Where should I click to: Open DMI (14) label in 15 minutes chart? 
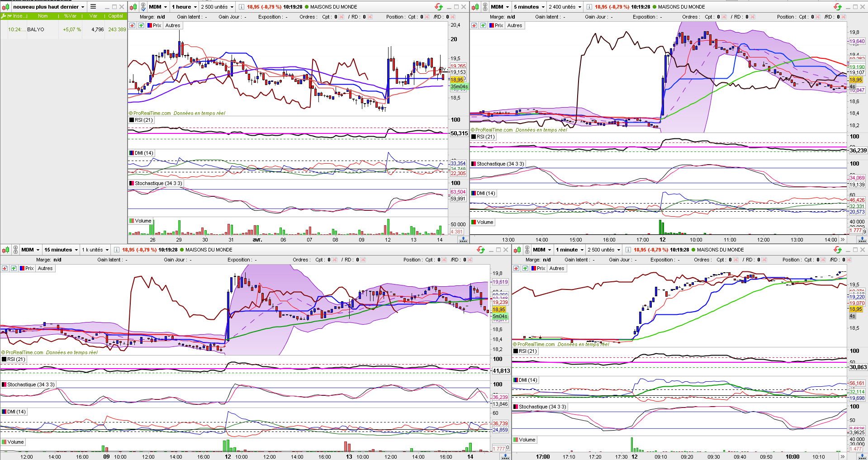point(14,412)
